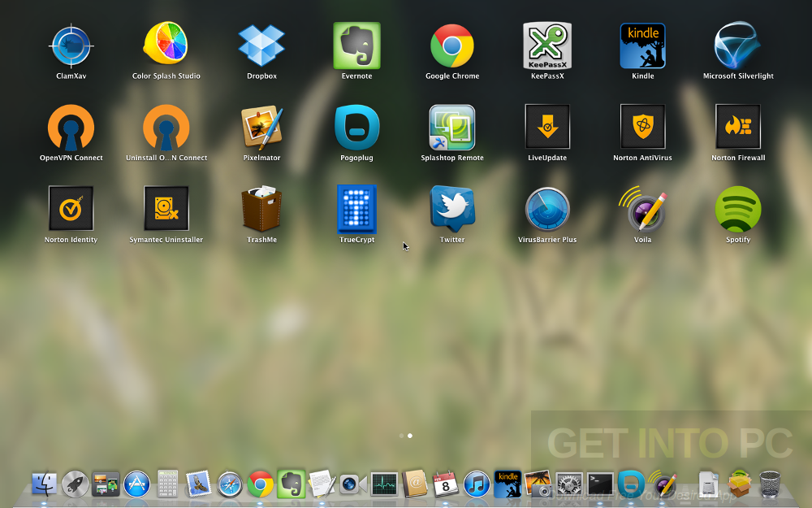Launch KeePassX password manager

click(547, 46)
